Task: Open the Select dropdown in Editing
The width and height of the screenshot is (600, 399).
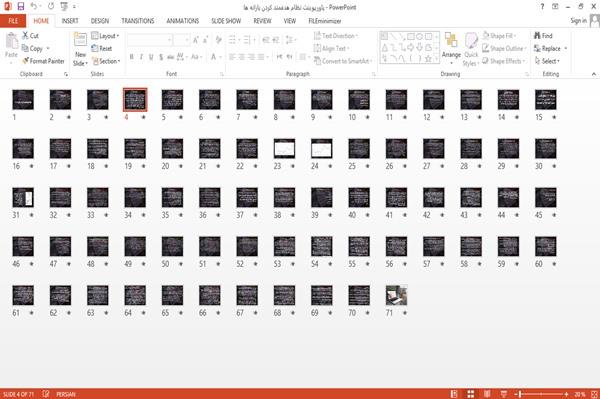Action: click(x=547, y=61)
